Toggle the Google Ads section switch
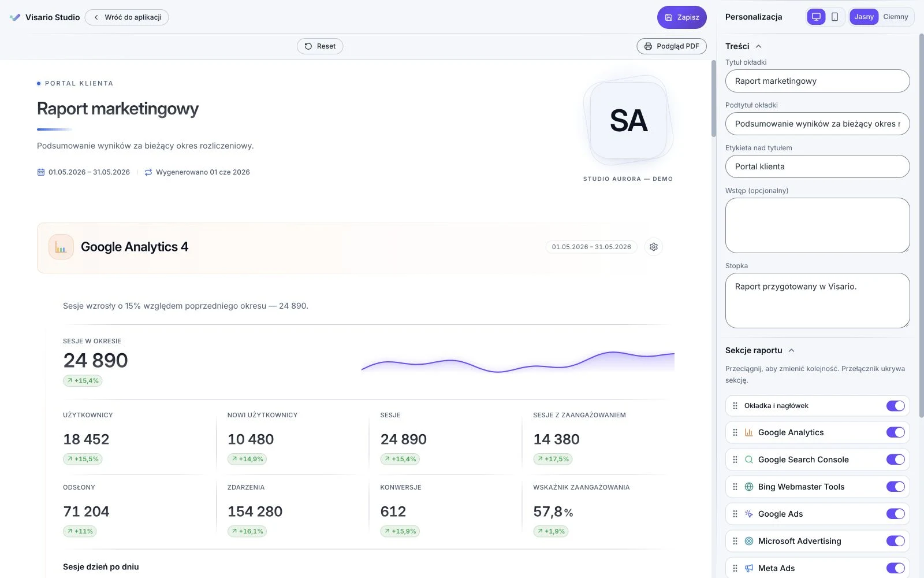 point(896,514)
